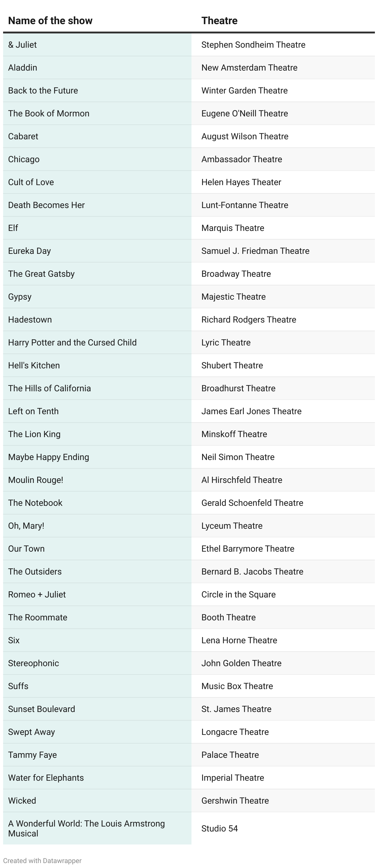
Task: Click the 'Name of the show' column header
Action: click(50, 20)
